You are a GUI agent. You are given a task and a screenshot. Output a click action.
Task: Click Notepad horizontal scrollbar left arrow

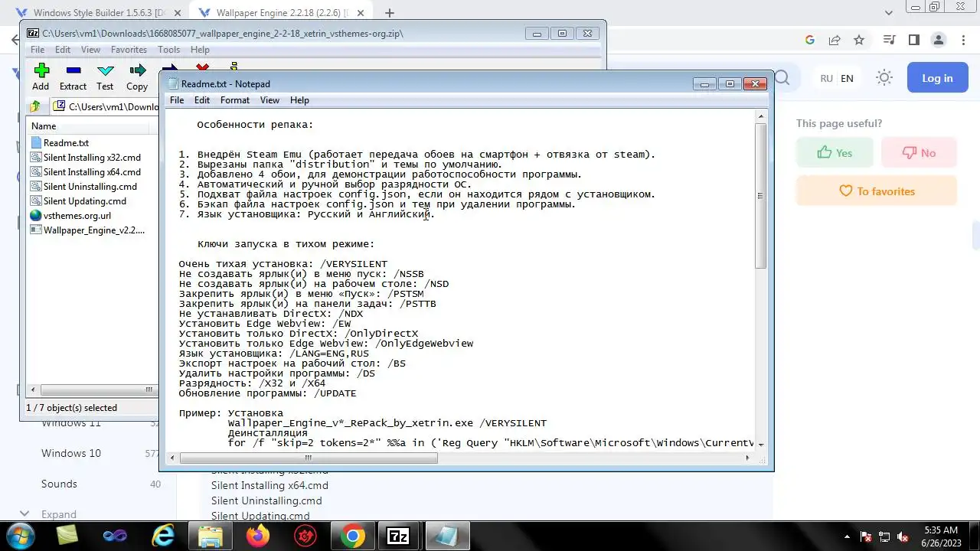coord(174,458)
